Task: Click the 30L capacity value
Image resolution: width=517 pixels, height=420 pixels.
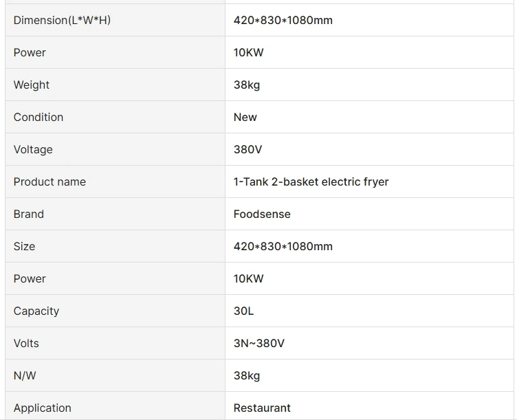Action: [x=243, y=311]
